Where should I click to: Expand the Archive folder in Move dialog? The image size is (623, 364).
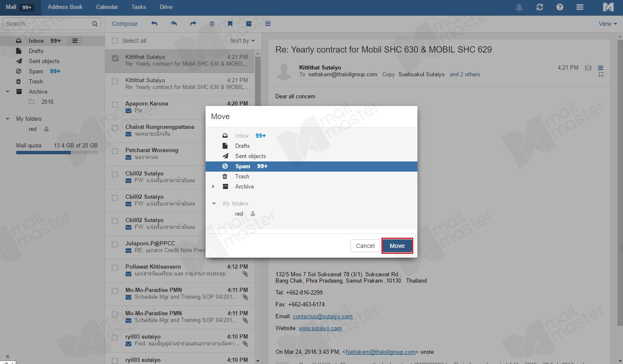tap(213, 186)
